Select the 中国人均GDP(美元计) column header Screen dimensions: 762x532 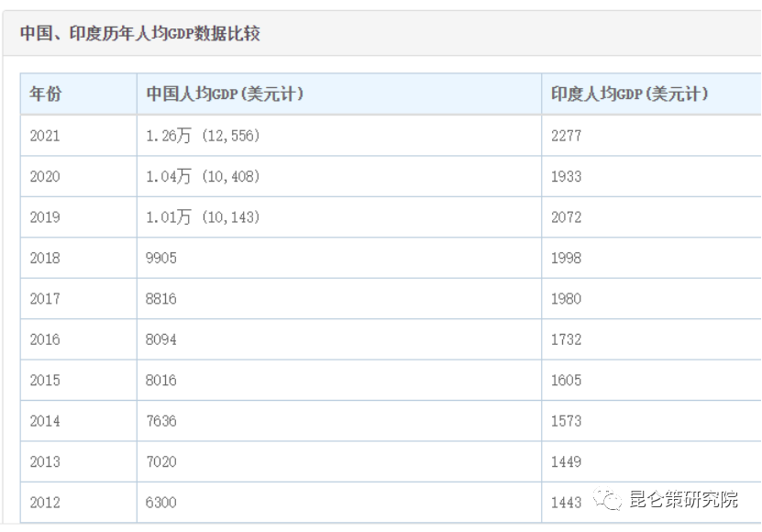[x=225, y=94]
